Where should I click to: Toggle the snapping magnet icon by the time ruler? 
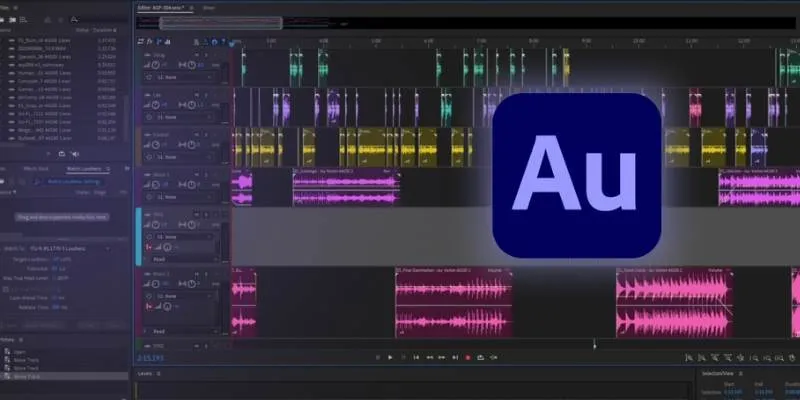point(214,42)
